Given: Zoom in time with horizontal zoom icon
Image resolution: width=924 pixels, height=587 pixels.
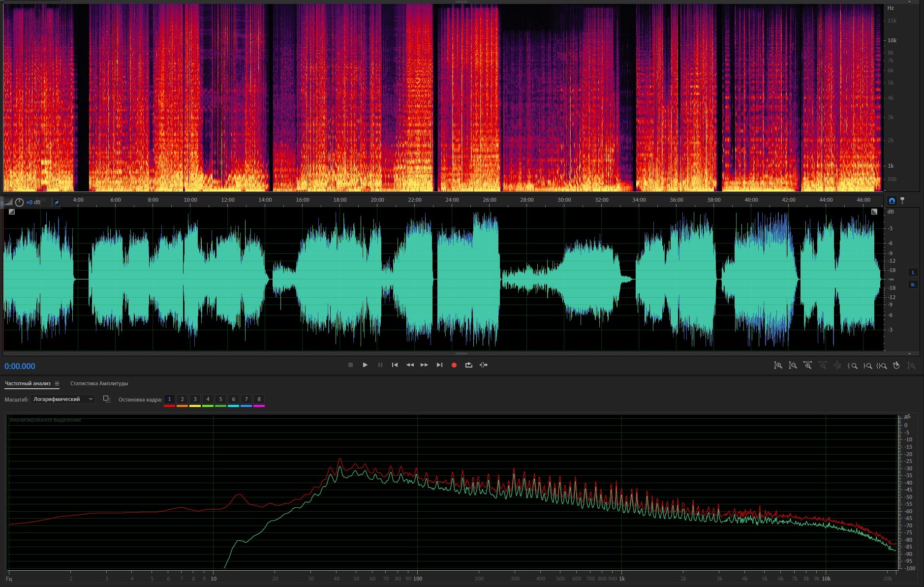Looking at the screenshot, I should (807, 366).
